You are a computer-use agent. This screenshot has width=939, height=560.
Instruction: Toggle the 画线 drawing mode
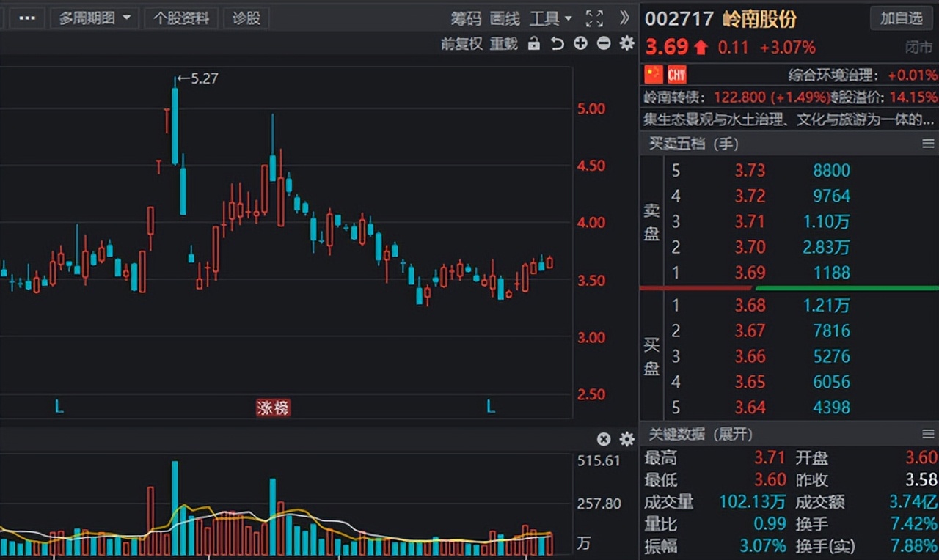click(x=504, y=19)
